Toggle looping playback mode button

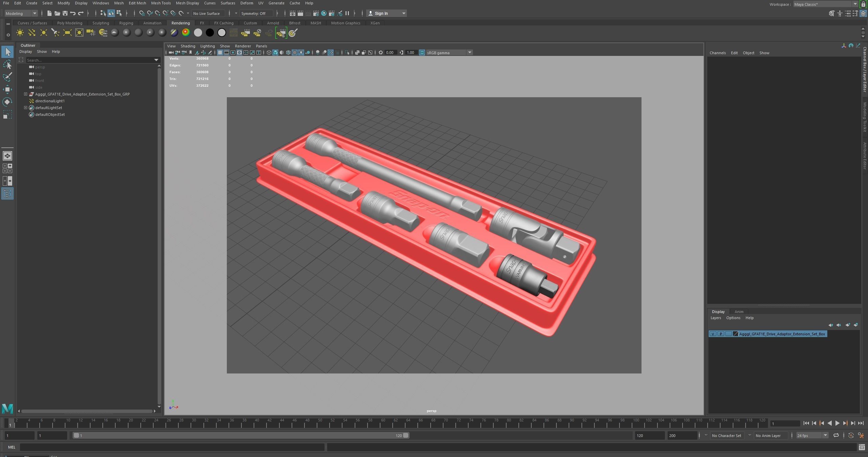836,435
